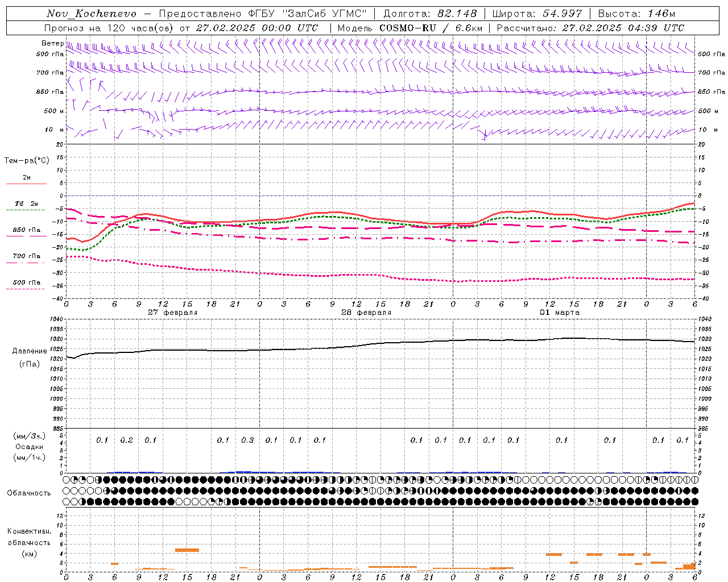This screenshot has width=728, height=582.
Task: Click the Высота: 146м header value
Action: (636, 14)
